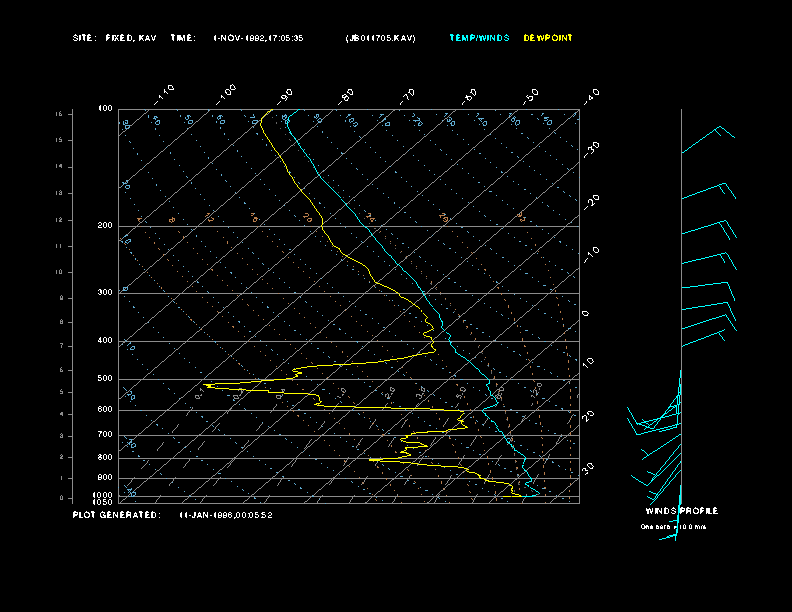This screenshot has width=792, height=612.
Task: Click the 100 pressure level label
Action: [105, 109]
